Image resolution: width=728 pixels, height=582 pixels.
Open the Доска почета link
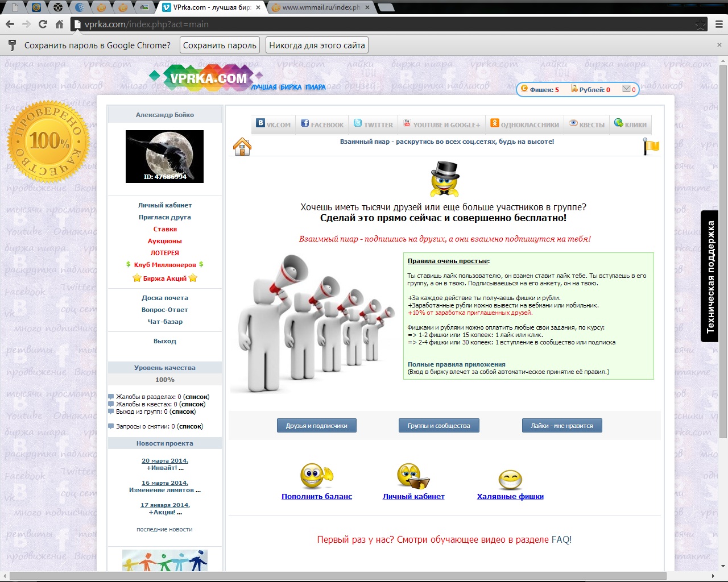pos(165,298)
